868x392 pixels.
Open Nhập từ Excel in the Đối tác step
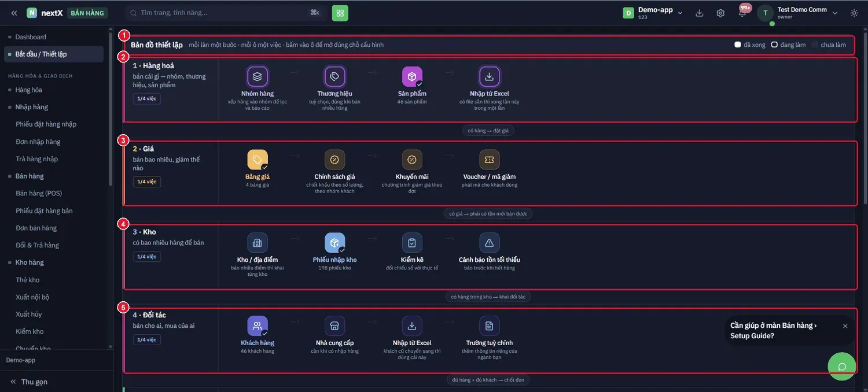coord(412,326)
